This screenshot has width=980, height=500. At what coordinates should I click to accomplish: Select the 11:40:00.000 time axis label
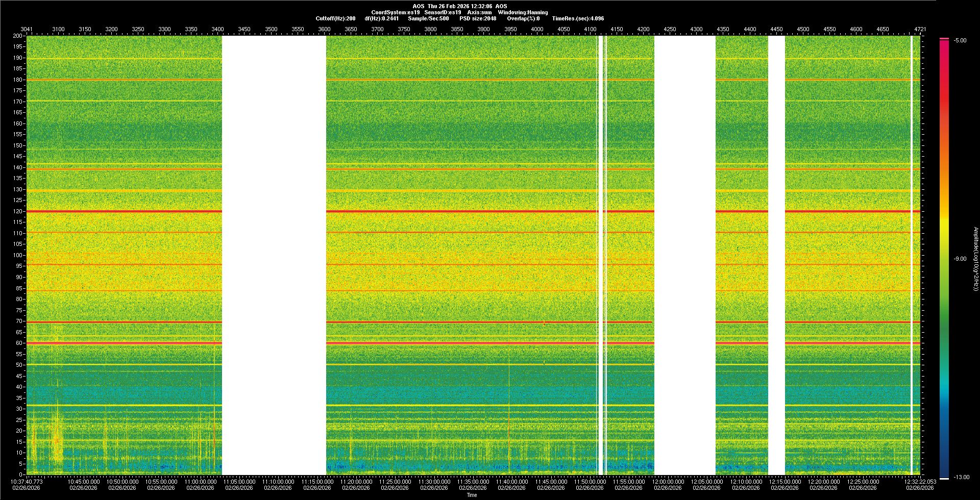pyautogui.click(x=512, y=482)
